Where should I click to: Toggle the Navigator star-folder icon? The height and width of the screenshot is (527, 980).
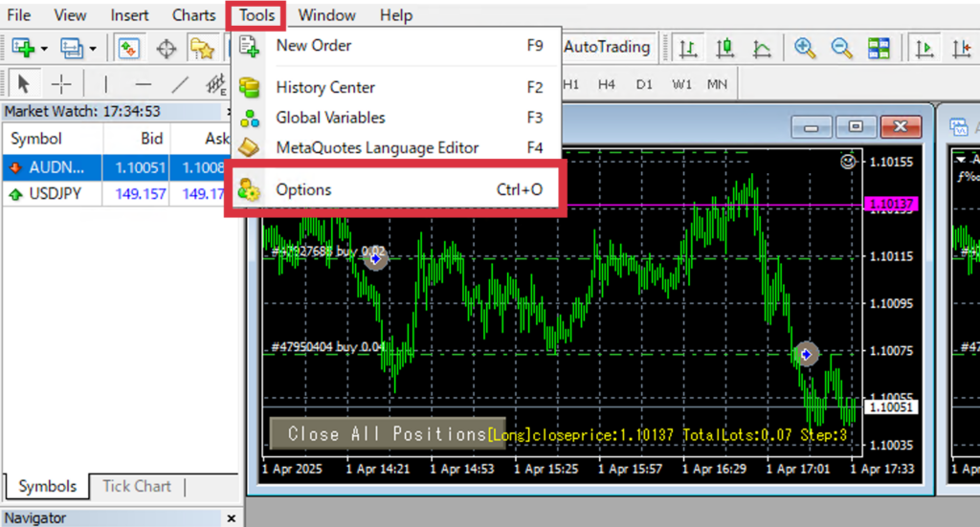click(x=202, y=48)
